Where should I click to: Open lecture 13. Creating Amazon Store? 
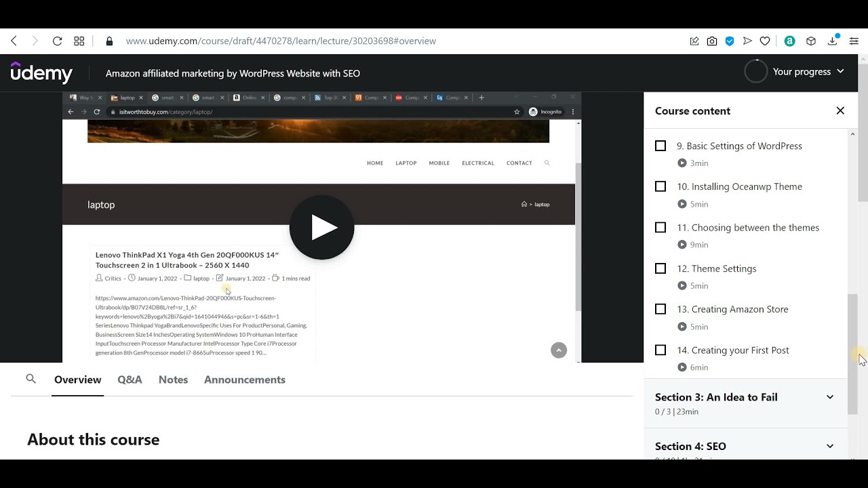(739, 309)
